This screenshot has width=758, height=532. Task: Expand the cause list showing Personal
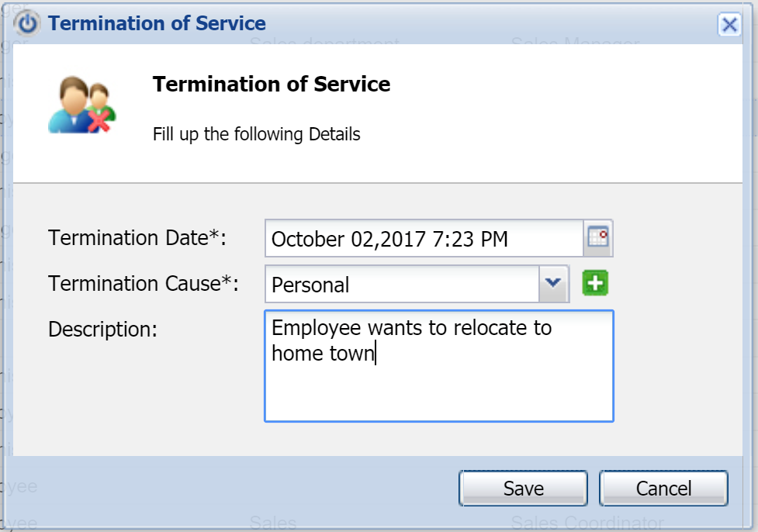[x=553, y=283]
